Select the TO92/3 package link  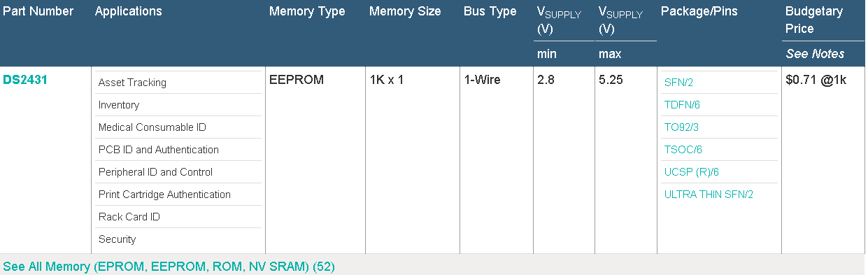681,127
